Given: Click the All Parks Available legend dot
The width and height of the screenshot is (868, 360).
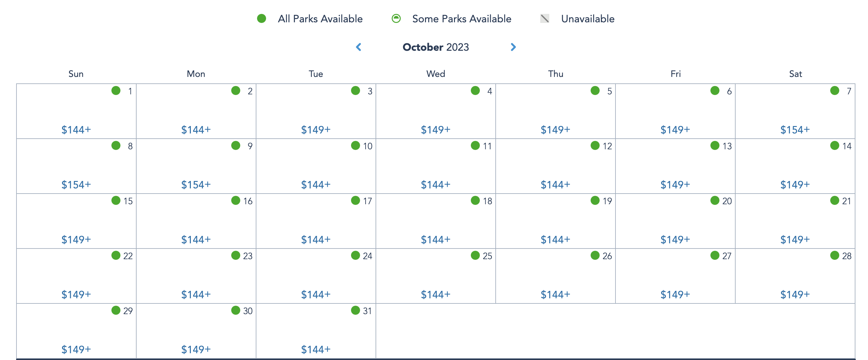Looking at the screenshot, I should point(262,18).
